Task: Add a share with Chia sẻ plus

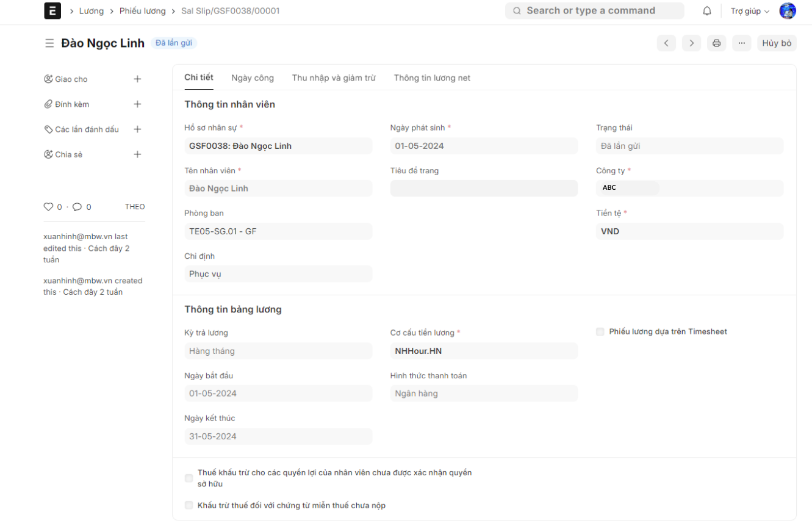Action: pyautogui.click(x=137, y=154)
